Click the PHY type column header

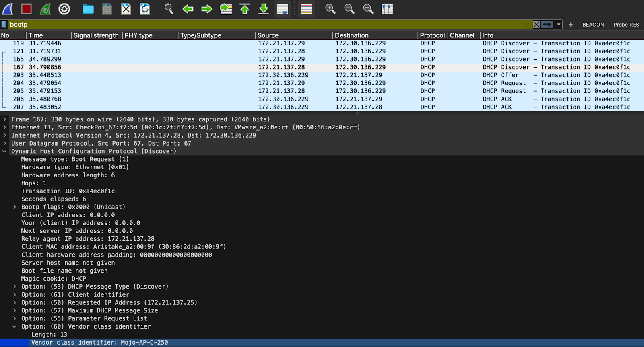tap(150, 35)
